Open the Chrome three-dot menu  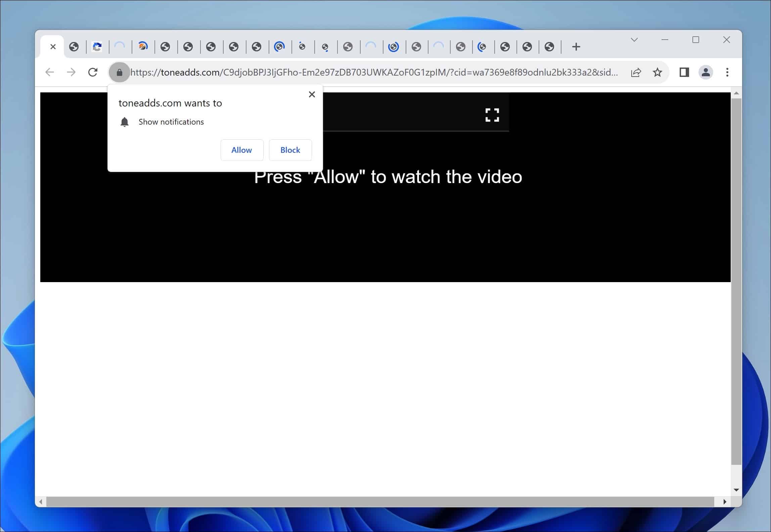coord(727,72)
